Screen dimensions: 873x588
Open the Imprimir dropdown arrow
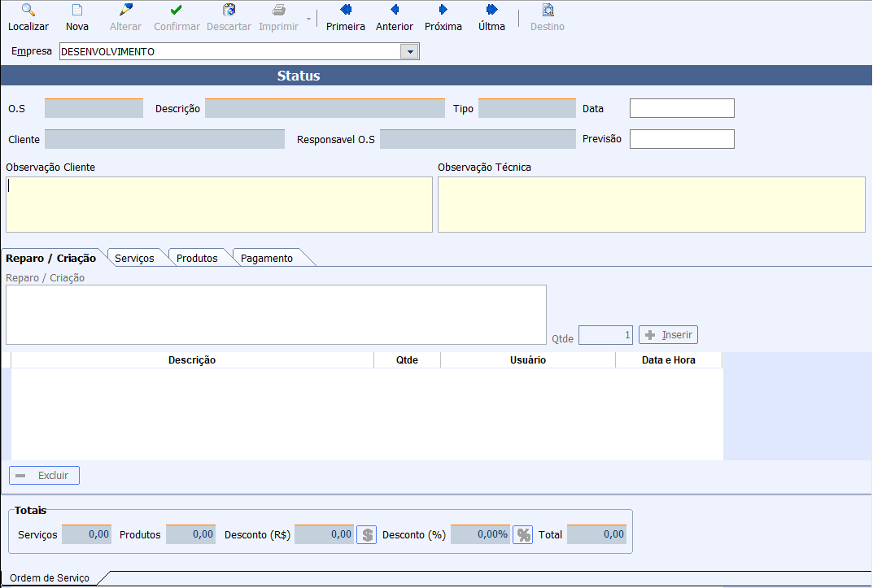[x=308, y=17]
